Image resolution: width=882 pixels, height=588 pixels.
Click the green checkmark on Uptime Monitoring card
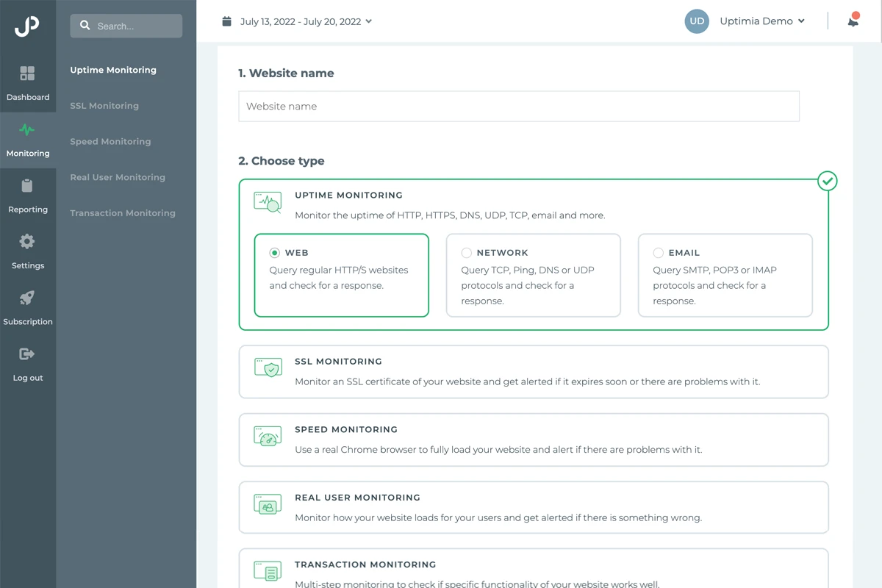click(x=828, y=180)
